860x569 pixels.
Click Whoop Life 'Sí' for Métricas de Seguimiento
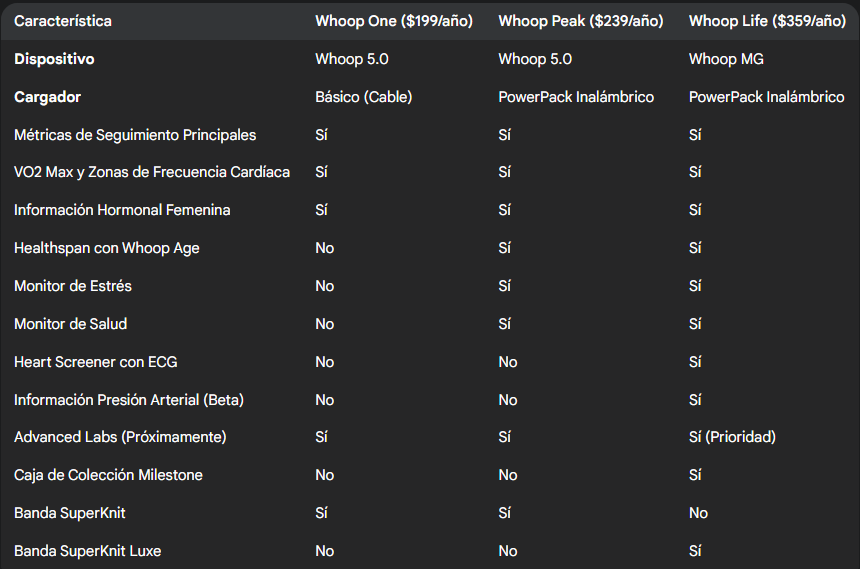695,135
